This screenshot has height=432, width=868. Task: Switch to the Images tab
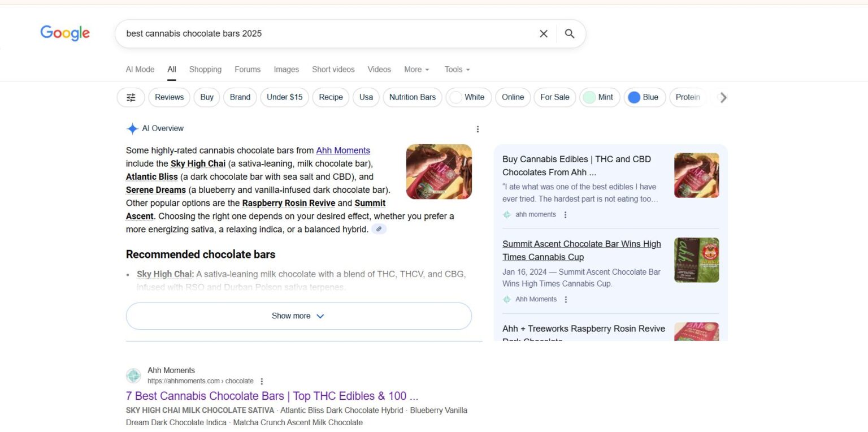click(x=286, y=70)
